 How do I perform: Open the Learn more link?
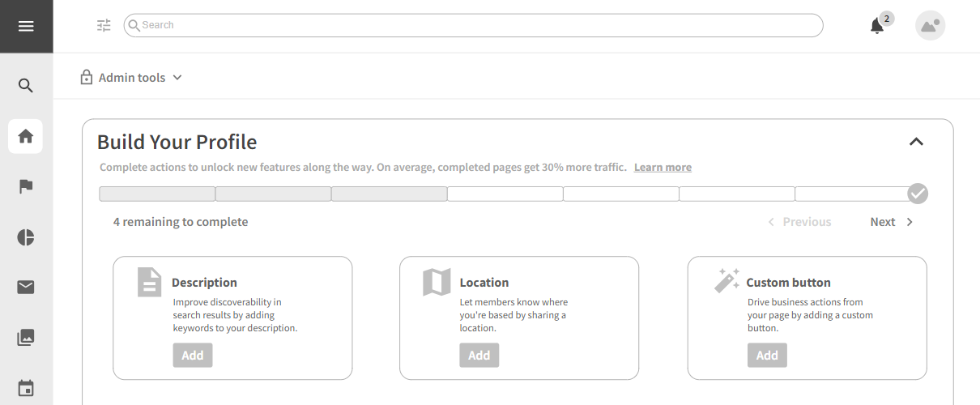pos(663,167)
